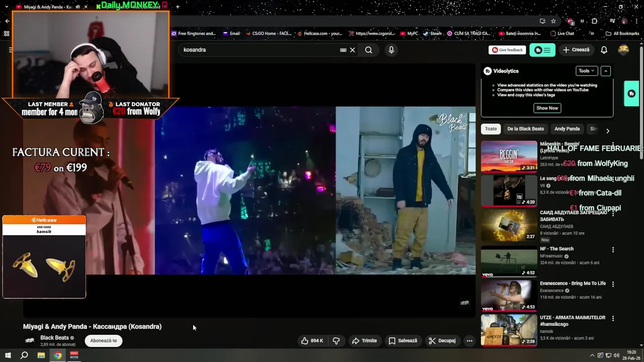Select the Toate filter chip
This screenshot has width=644, height=362.
[491, 129]
